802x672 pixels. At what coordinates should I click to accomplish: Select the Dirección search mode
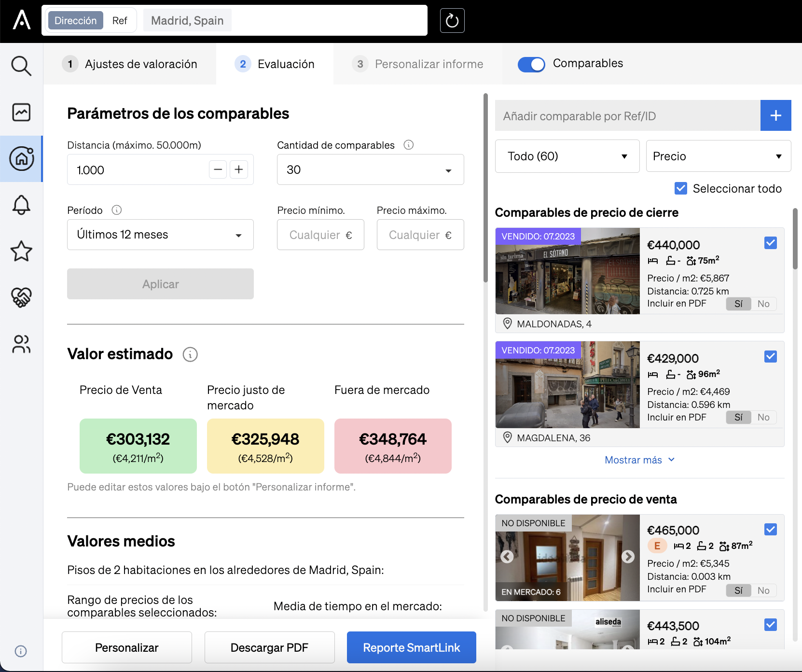(76, 20)
